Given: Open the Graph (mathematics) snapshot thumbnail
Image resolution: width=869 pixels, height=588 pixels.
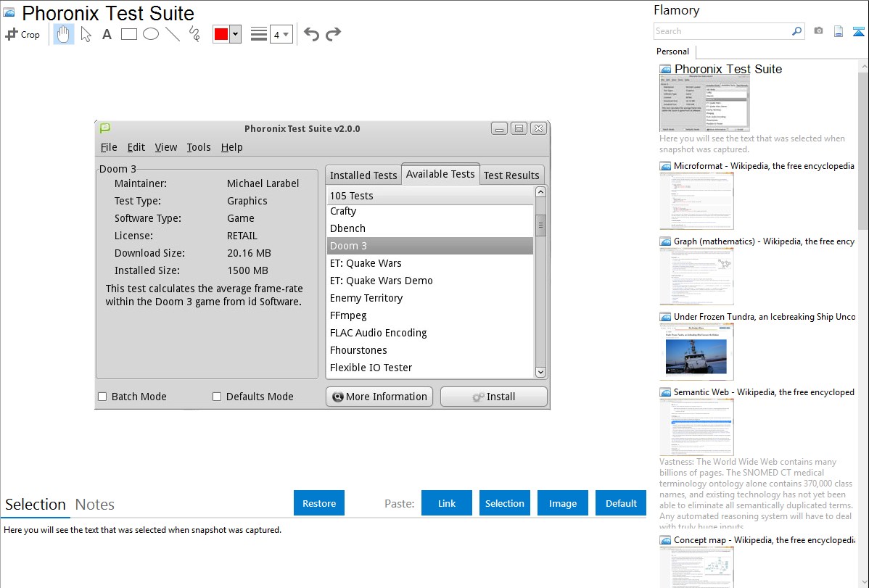Looking at the screenshot, I should click(696, 276).
